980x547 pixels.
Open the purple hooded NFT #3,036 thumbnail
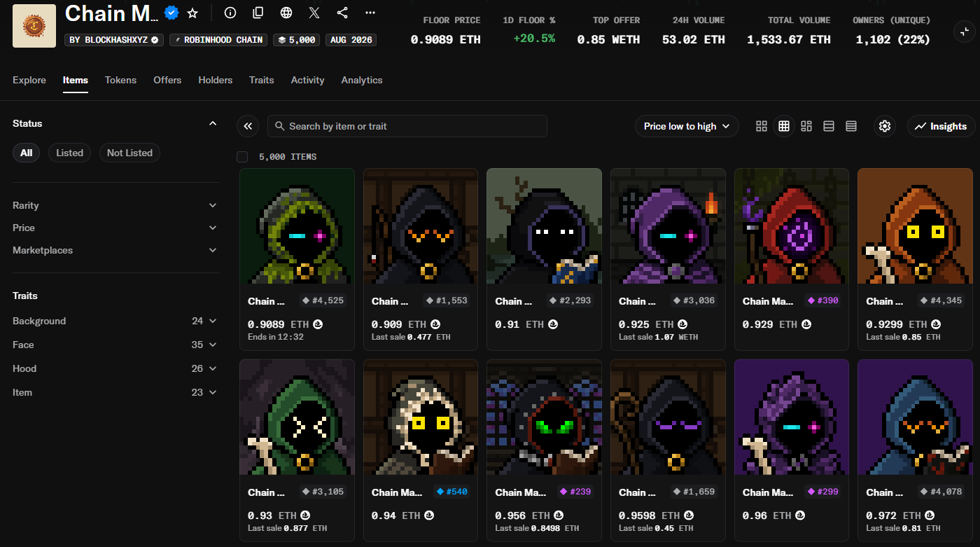668,226
